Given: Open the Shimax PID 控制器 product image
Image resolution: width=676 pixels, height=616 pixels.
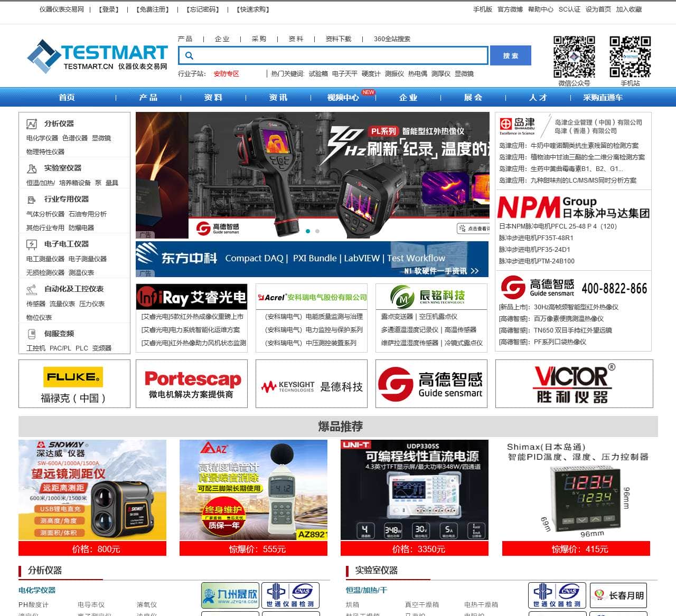Looking at the screenshot, I should point(576,490).
